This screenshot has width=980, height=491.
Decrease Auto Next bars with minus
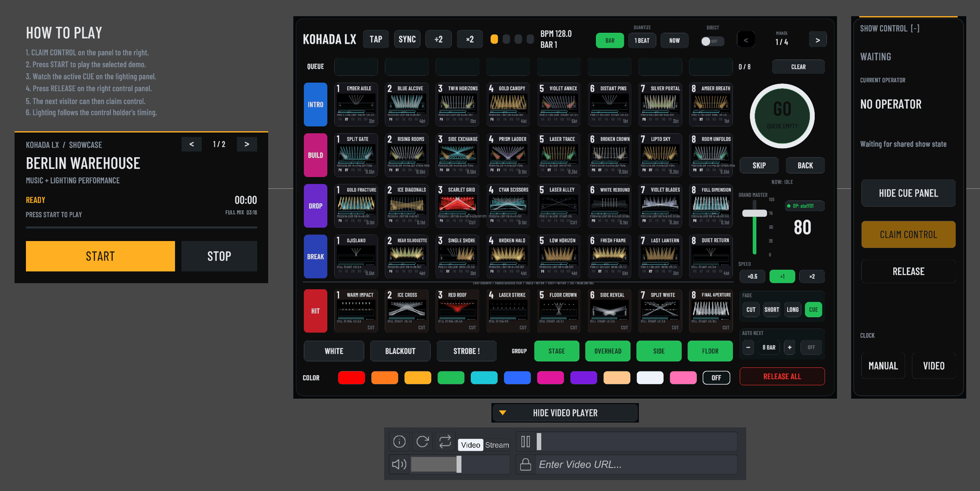click(748, 347)
